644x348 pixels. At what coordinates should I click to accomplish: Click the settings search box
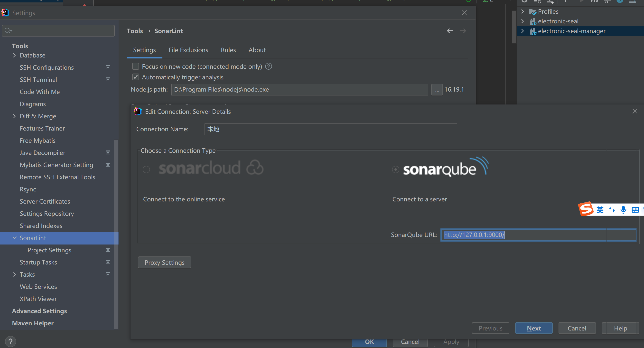click(x=58, y=30)
